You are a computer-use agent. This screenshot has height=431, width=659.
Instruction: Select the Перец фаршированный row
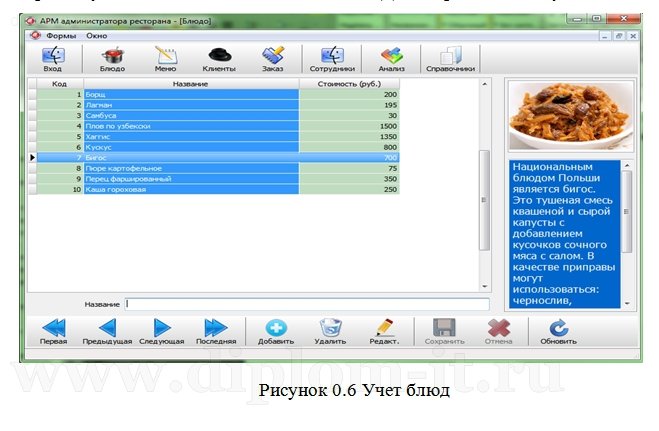(x=218, y=179)
